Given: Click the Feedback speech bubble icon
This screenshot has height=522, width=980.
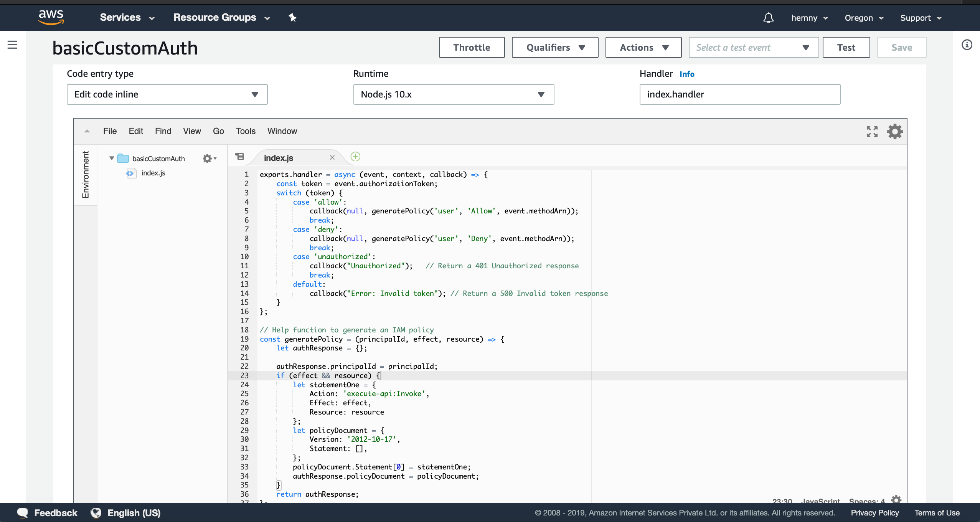Looking at the screenshot, I should point(22,512).
